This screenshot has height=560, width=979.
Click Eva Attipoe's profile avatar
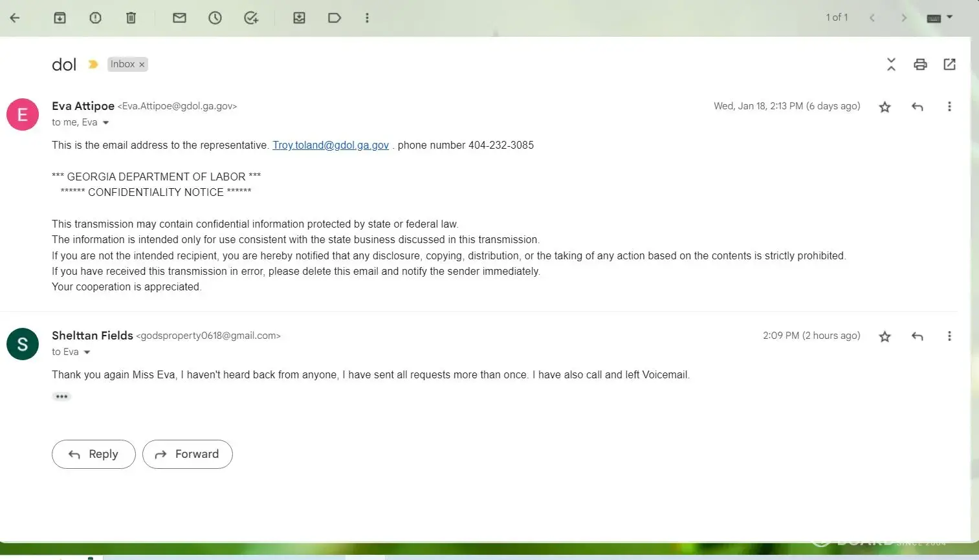(x=23, y=114)
